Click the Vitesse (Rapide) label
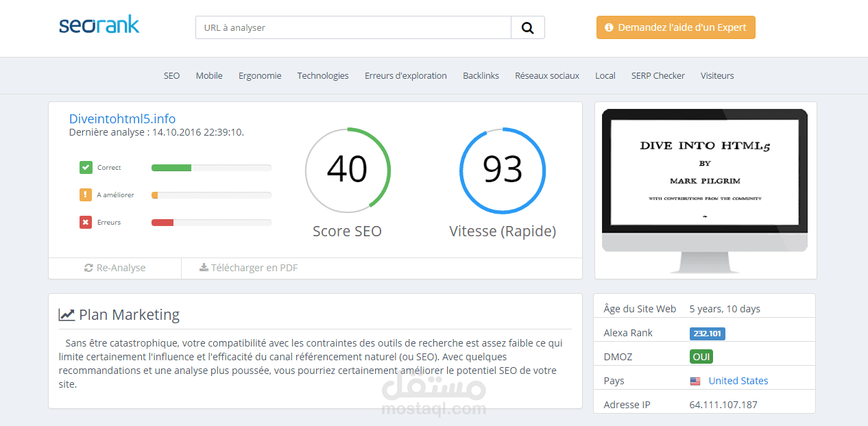Image resolution: width=868 pixels, height=426 pixels. pos(503,231)
